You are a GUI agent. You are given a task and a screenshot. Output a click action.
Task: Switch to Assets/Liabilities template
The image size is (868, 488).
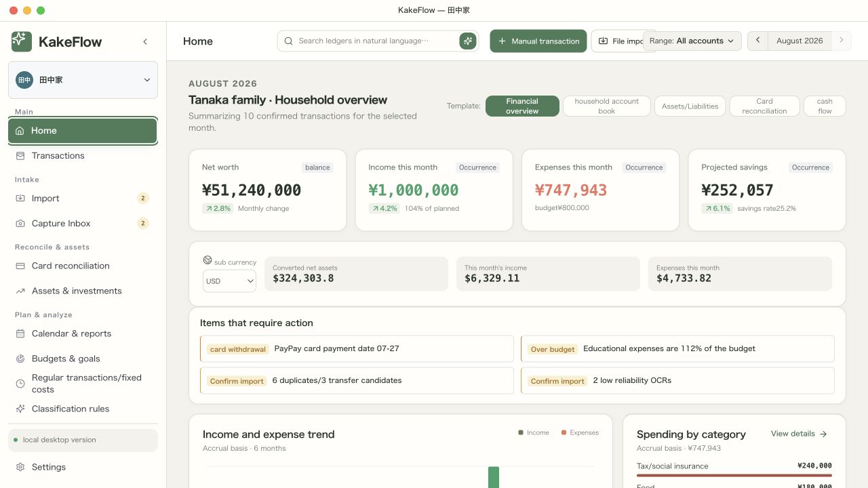(690, 106)
